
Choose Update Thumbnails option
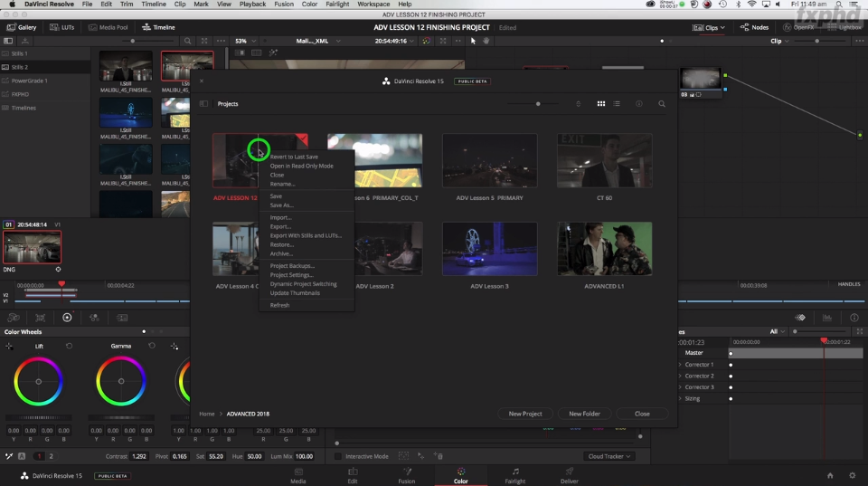tap(295, 292)
